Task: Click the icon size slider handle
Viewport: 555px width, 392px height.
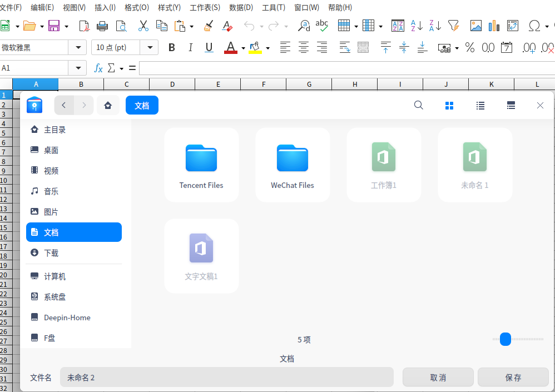Action: 505,339
